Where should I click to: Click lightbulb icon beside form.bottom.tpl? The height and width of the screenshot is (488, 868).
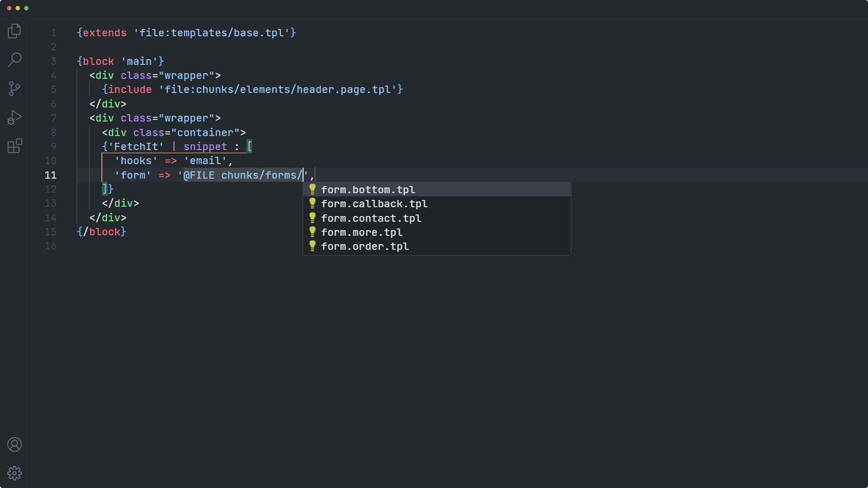[312, 189]
